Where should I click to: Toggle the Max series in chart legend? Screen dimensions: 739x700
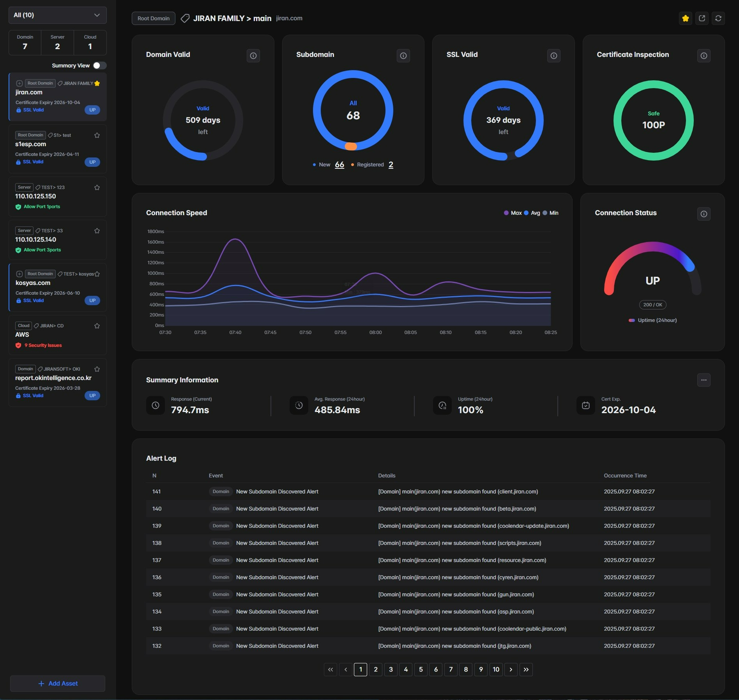click(x=513, y=213)
